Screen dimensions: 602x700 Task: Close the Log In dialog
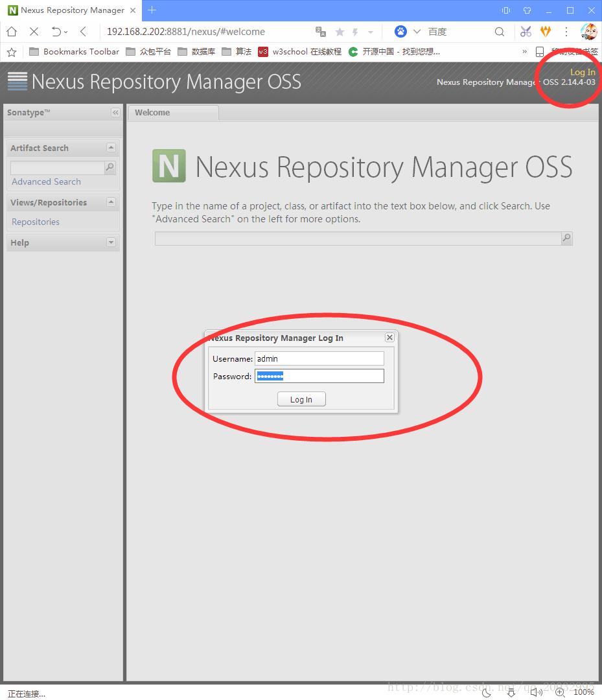[x=389, y=338]
